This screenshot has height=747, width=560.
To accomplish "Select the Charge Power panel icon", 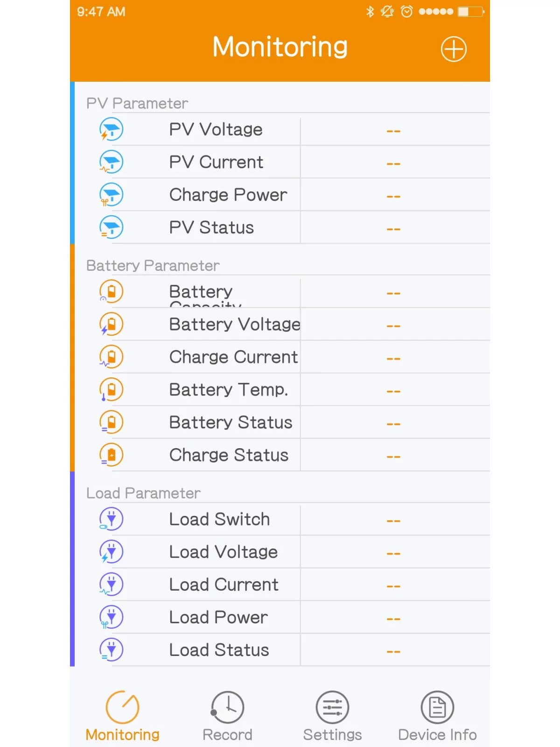I will pyautogui.click(x=111, y=195).
